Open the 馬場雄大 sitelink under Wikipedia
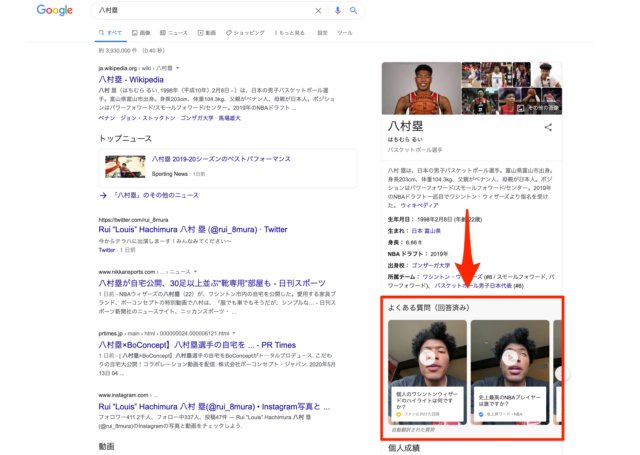Viewport: 640px width, 455px height. (229, 118)
